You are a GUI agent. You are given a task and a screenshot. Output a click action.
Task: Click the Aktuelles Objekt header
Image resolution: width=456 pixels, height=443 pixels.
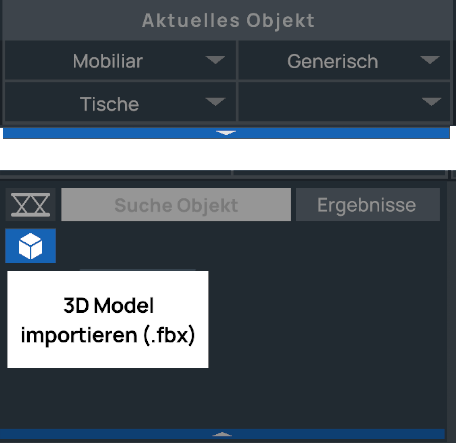(228, 20)
